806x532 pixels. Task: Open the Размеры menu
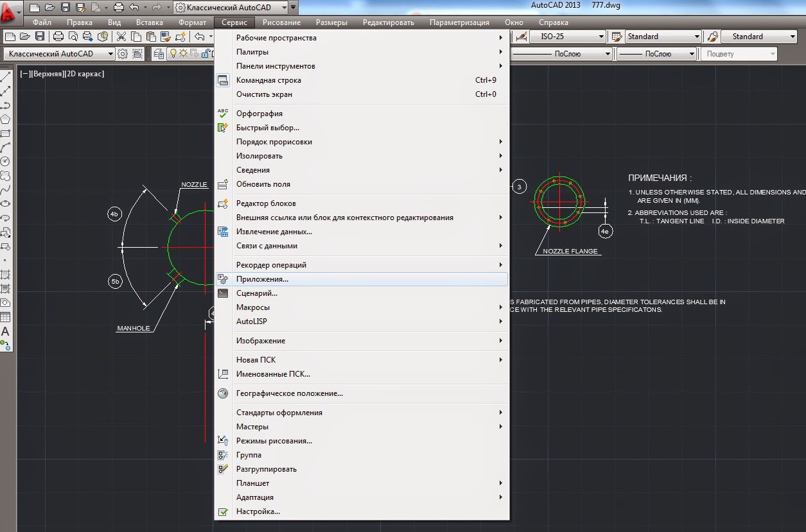click(331, 22)
